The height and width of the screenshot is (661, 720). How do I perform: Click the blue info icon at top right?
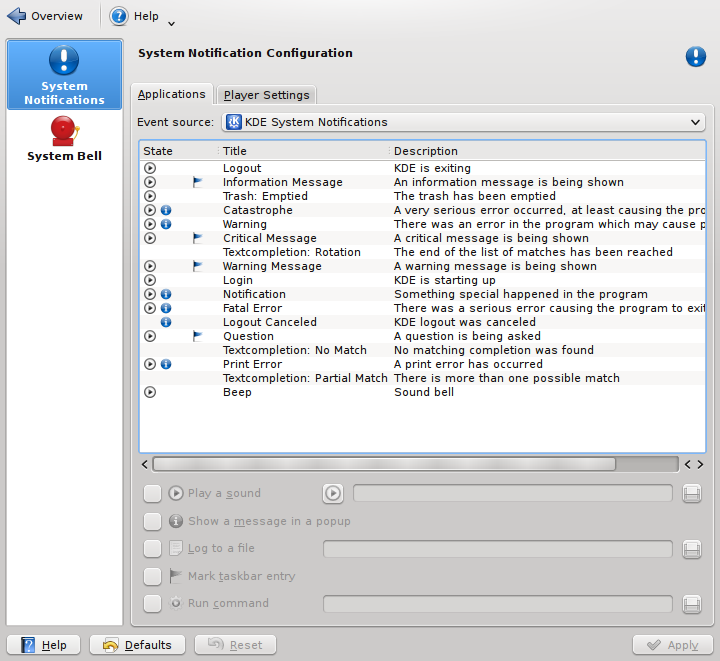pos(695,57)
